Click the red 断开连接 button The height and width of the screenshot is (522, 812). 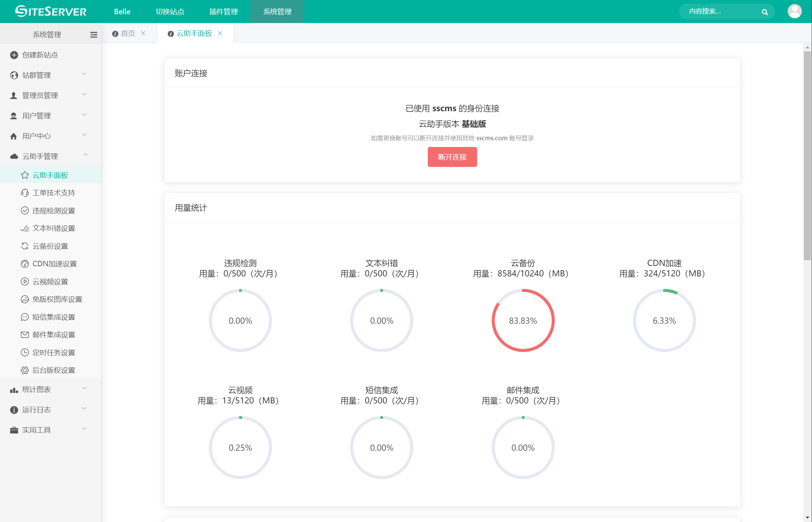[452, 157]
